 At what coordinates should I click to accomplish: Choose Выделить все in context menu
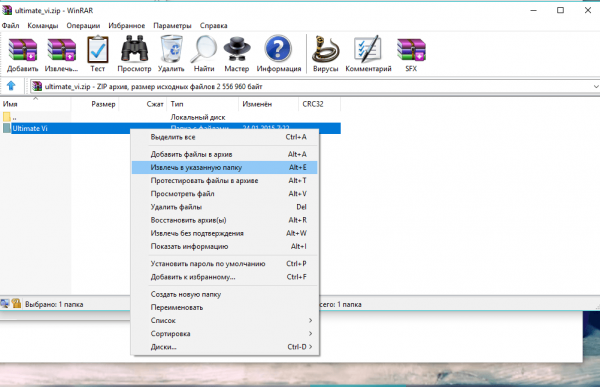(225, 137)
